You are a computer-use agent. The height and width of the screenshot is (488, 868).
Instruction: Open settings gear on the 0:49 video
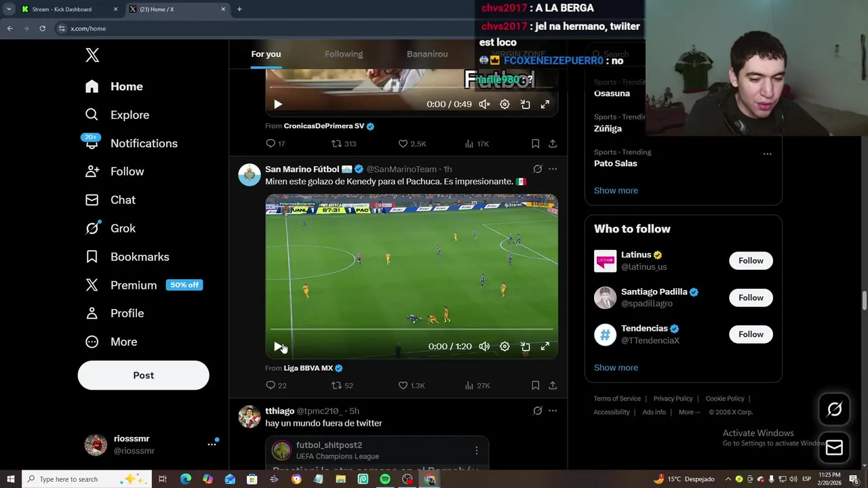coord(505,104)
